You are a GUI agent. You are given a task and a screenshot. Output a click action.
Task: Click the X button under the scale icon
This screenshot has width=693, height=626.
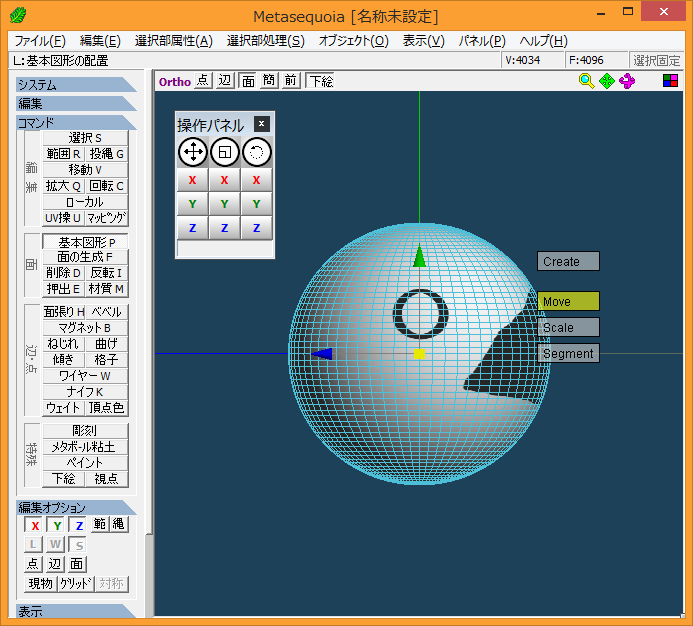[225, 180]
